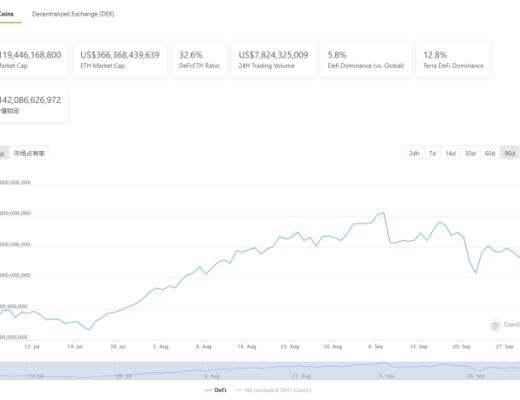520x400 pixels.
Task: Switch chart to 7d range
Action: (432, 153)
